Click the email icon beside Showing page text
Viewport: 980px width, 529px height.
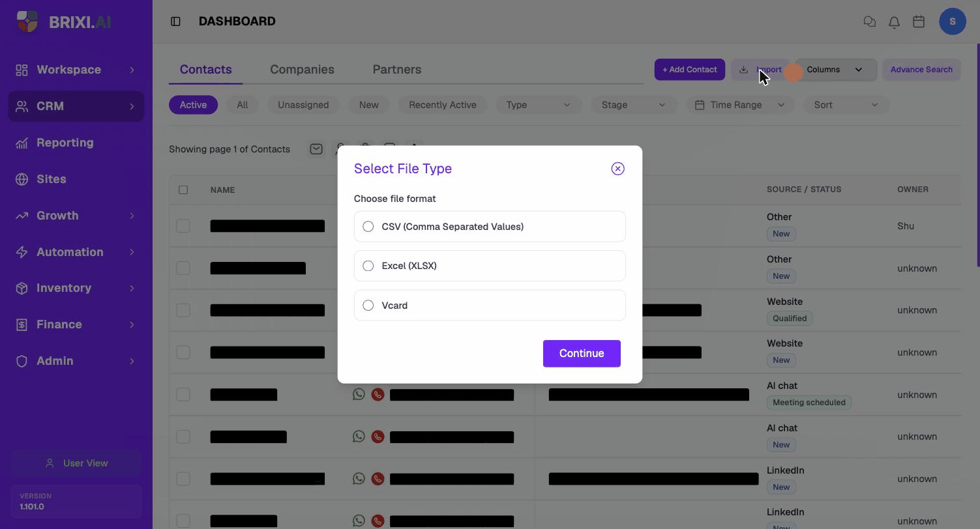pos(316,149)
